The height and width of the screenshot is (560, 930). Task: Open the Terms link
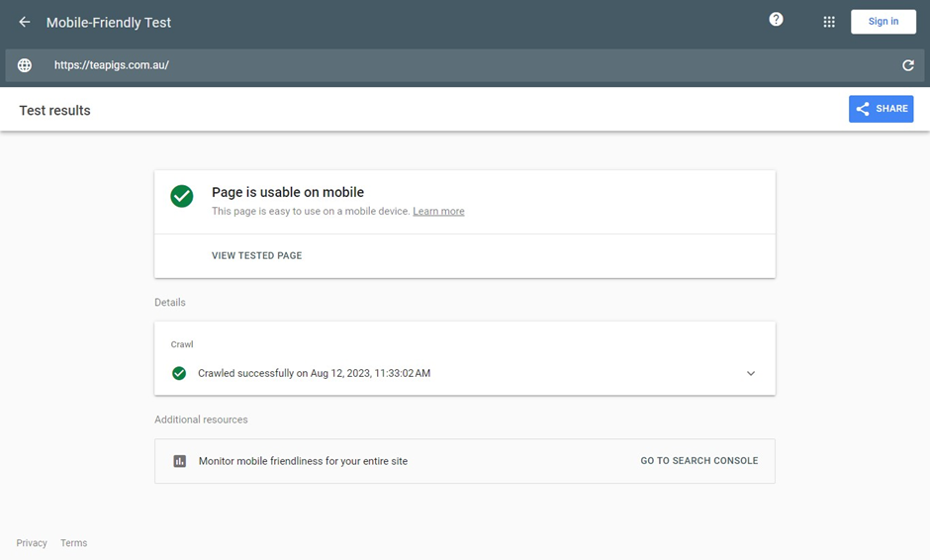pos(73,543)
